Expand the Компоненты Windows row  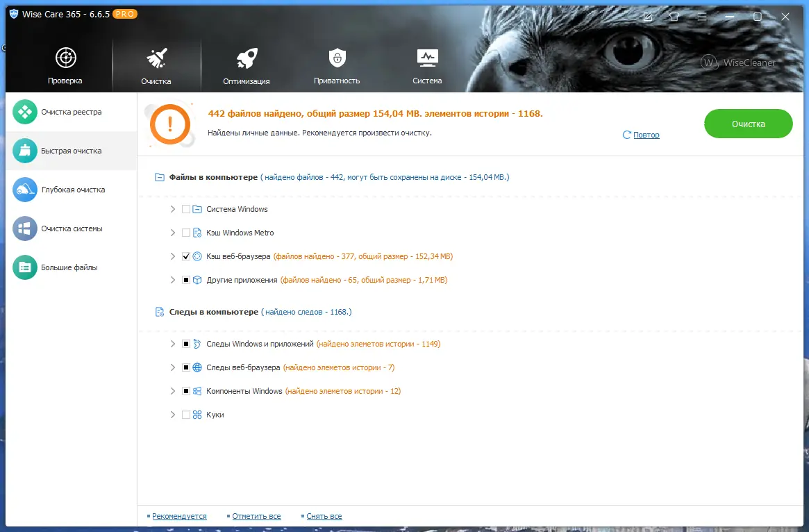(x=173, y=391)
